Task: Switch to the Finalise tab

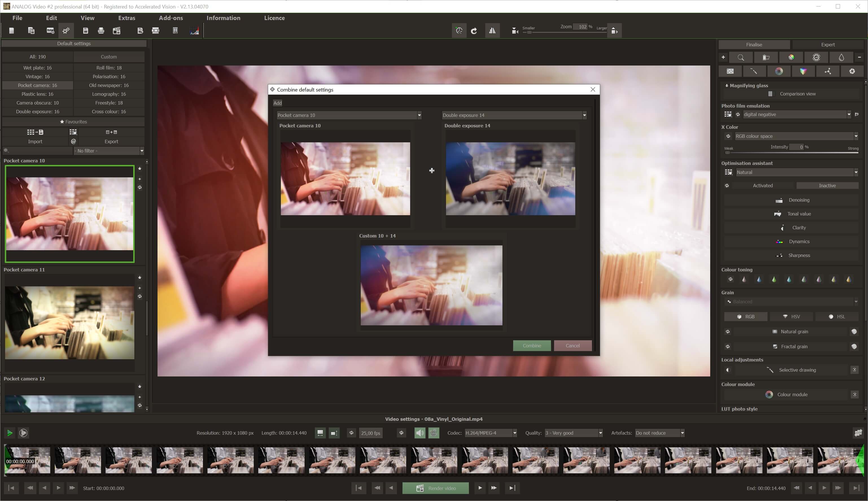Action: coord(754,44)
